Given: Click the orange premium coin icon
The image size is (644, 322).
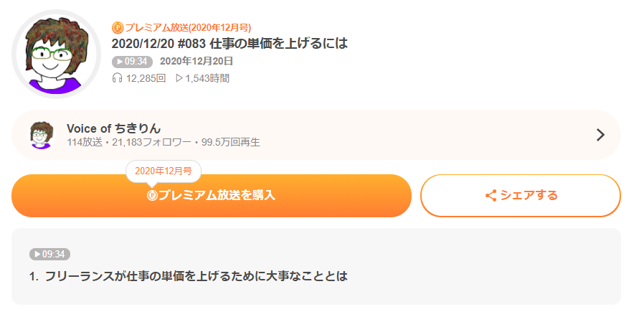Looking at the screenshot, I should click(x=118, y=28).
